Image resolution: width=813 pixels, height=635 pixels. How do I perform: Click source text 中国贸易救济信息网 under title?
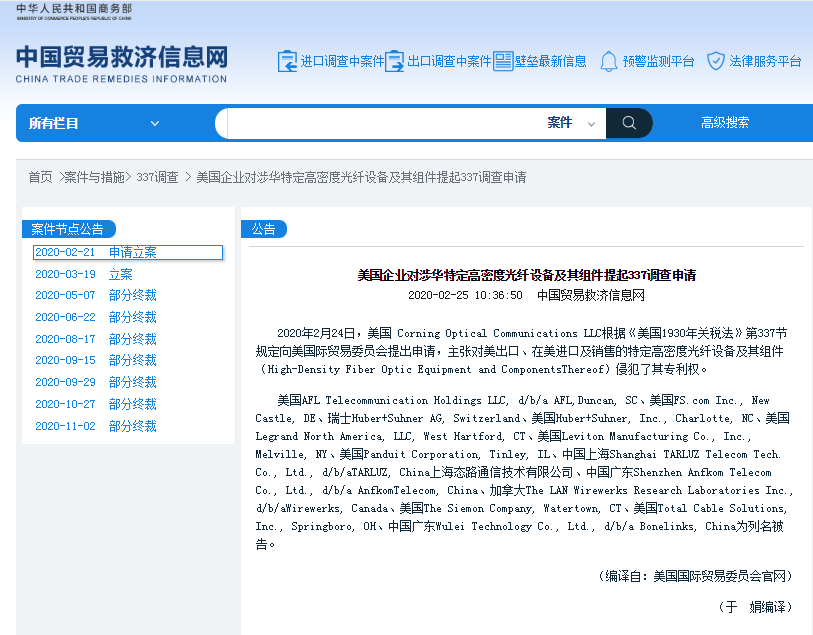click(x=591, y=295)
